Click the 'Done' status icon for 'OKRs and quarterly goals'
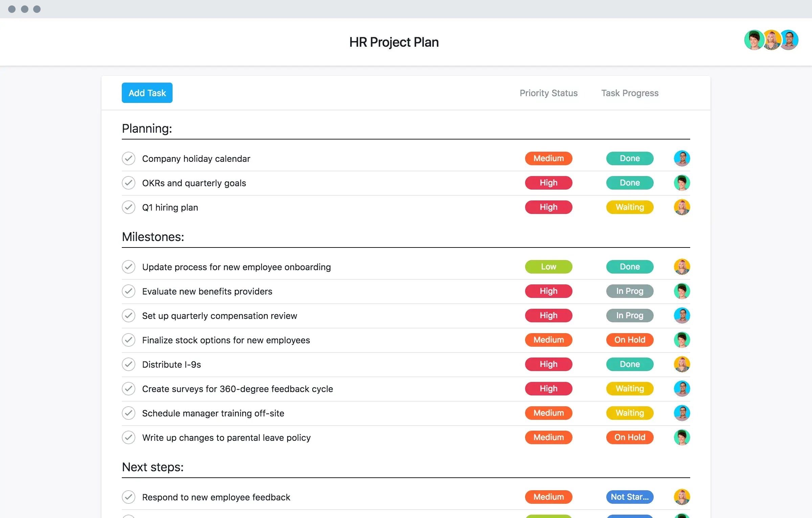Viewport: 812px width, 518px height. [630, 182]
